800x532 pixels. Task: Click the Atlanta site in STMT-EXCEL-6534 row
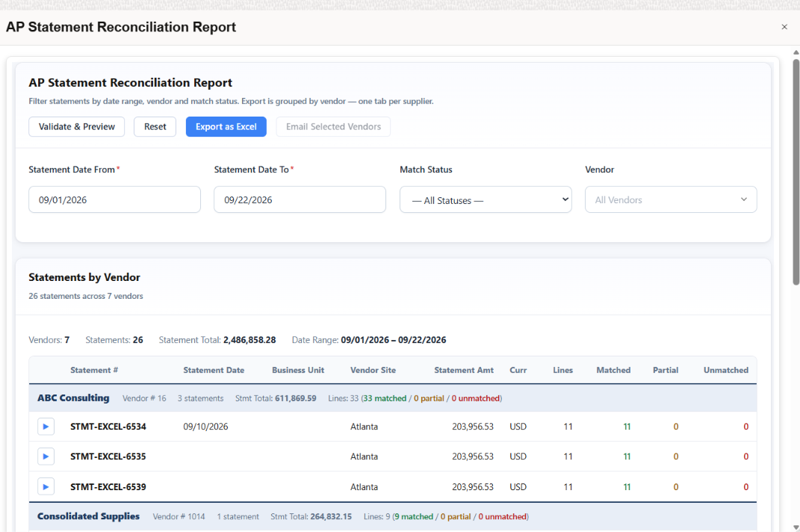pyautogui.click(x=365, y=427)
